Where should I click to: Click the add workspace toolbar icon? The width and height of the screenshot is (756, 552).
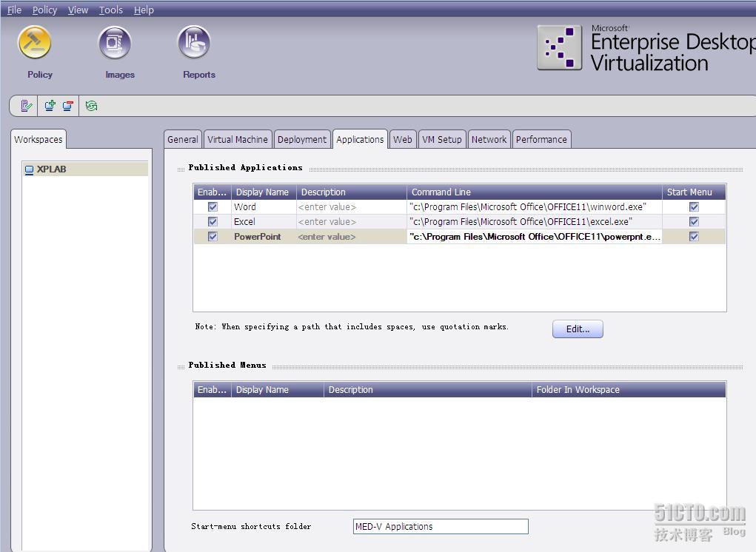50,106
